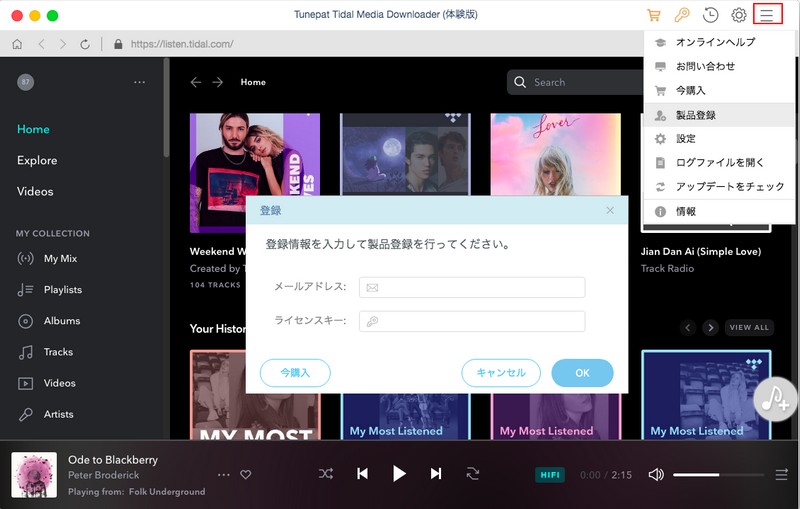The height and width of the screenshot is (509, 800).
Task: Click the browser forward arrow in address bar
Action: [63, 44]
